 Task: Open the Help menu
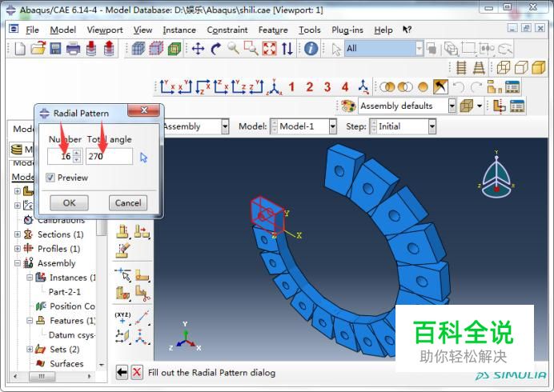(x=383, y=30)
